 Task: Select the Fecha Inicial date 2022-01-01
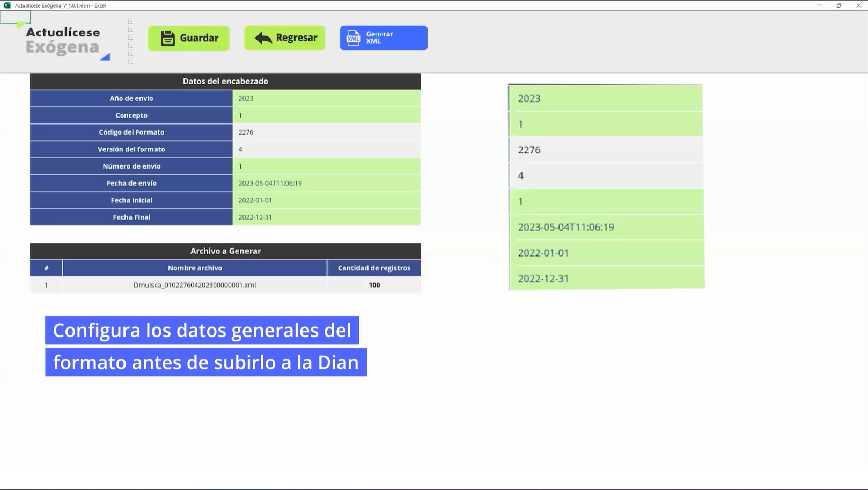[x=327, y=200]
